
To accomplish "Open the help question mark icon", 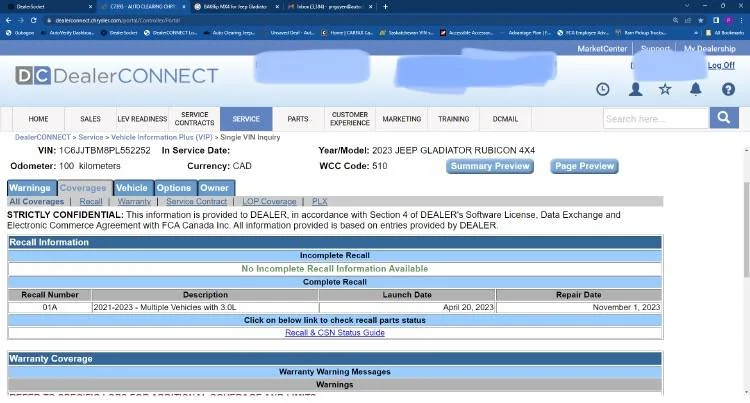I will [x=728, y=89].
